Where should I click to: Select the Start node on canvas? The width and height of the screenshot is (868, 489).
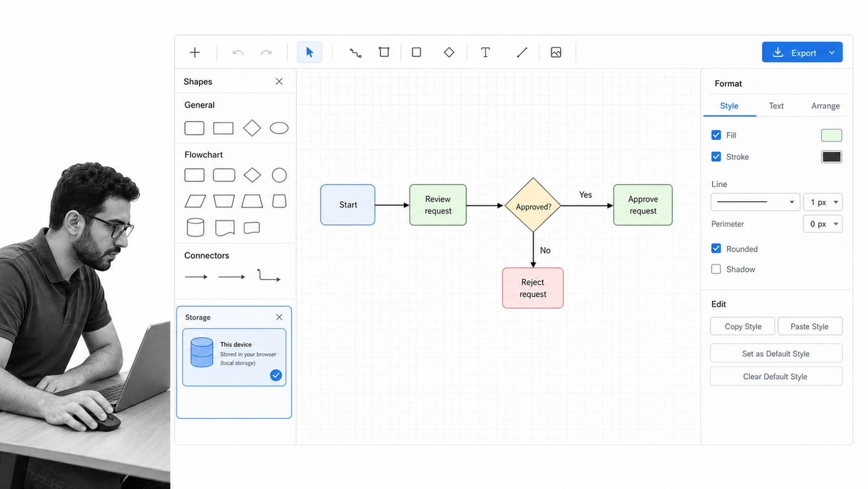[348, 205]
